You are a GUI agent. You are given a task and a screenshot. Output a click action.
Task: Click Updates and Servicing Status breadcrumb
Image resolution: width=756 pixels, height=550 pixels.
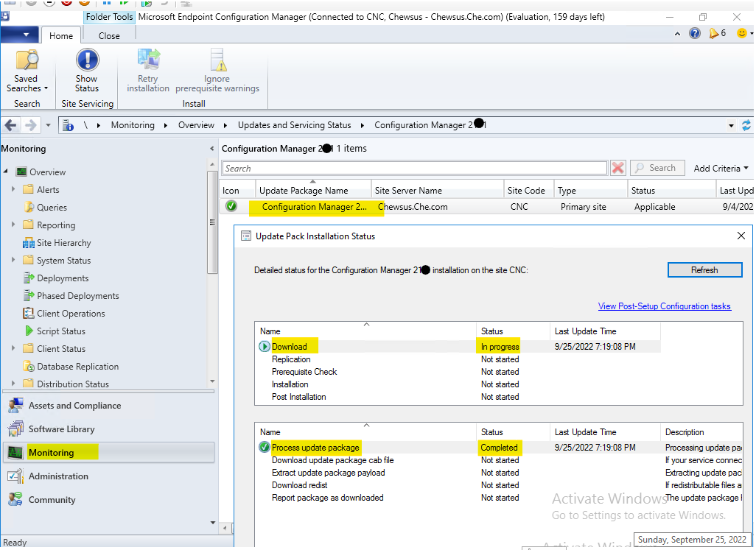click(294, 125)
